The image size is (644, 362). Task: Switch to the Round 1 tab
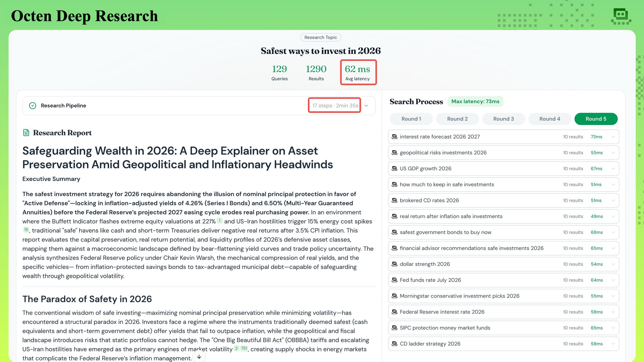click(x=411, y=119)
